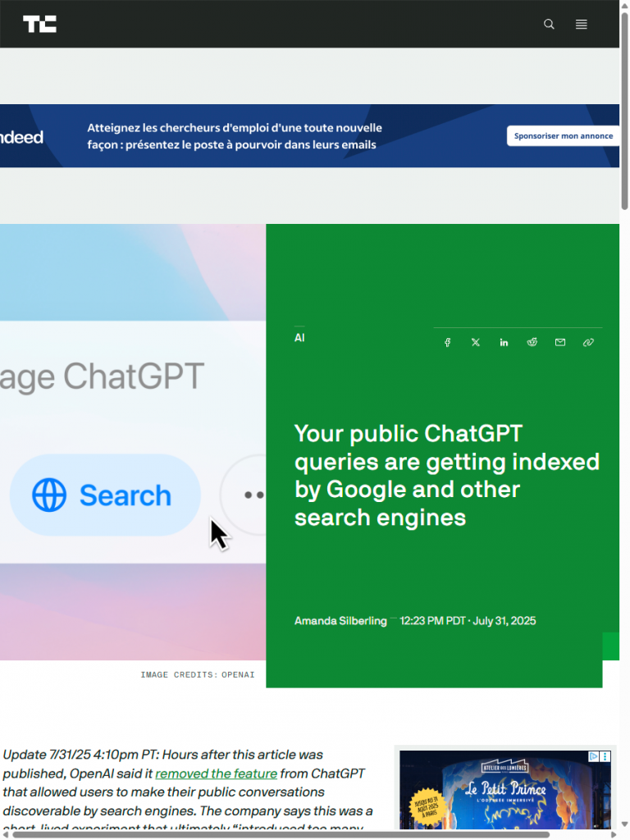
Task: Click the Indeed banner ad text
Action: click(235, 136)
